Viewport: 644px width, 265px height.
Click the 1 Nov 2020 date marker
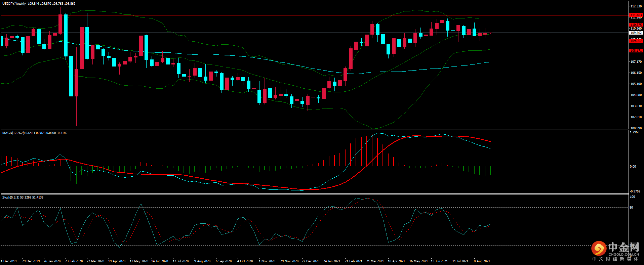[x=267, y=261]
